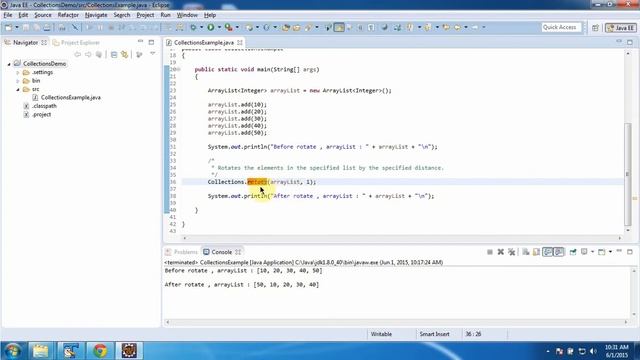Minimize the Navigator view panel
The width and height of the screenshot is (640, 360).
click(140, 42)
